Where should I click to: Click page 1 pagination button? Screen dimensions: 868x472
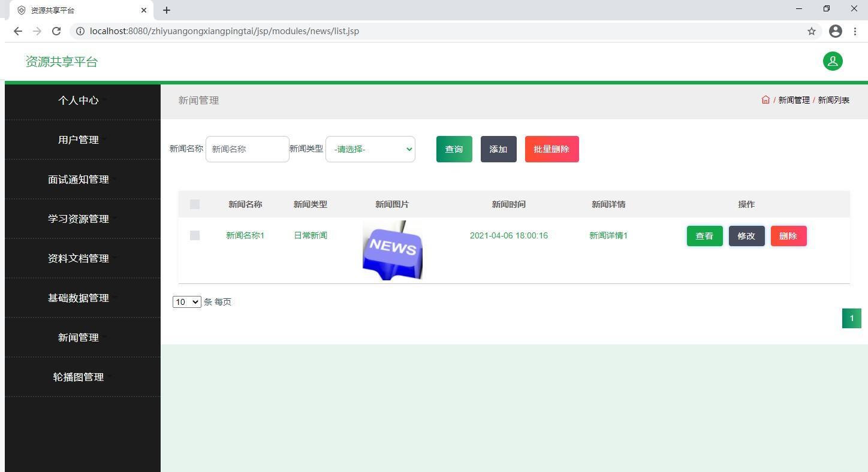852,319
